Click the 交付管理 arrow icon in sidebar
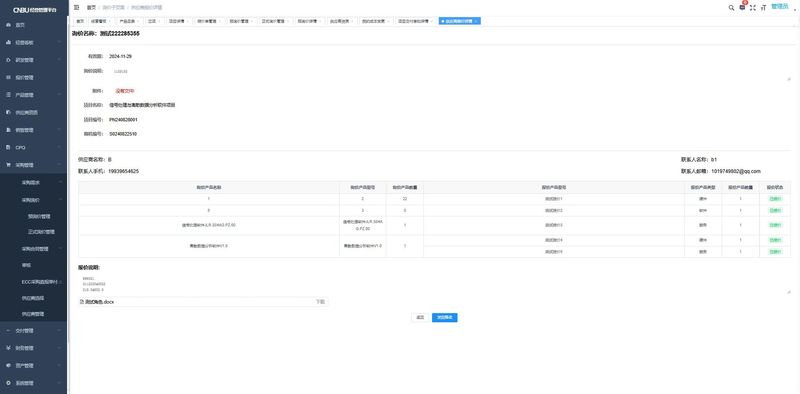This screenshot has height=394, width=800. pos(8,331)
